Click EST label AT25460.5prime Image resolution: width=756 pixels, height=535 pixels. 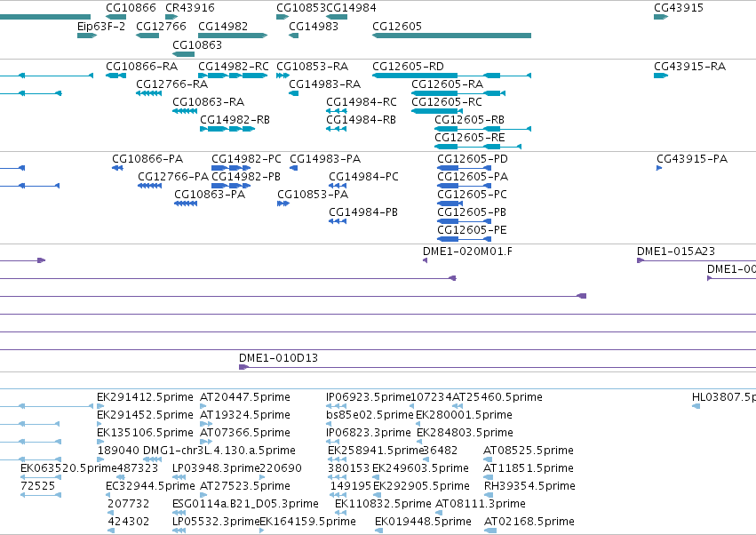pyautogui.click(x=497, y=397)
